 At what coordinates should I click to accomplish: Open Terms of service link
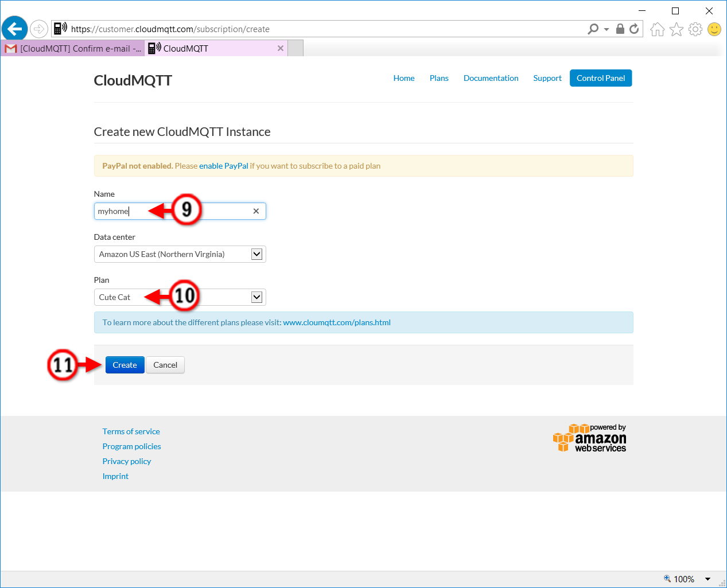pos(131,431)
